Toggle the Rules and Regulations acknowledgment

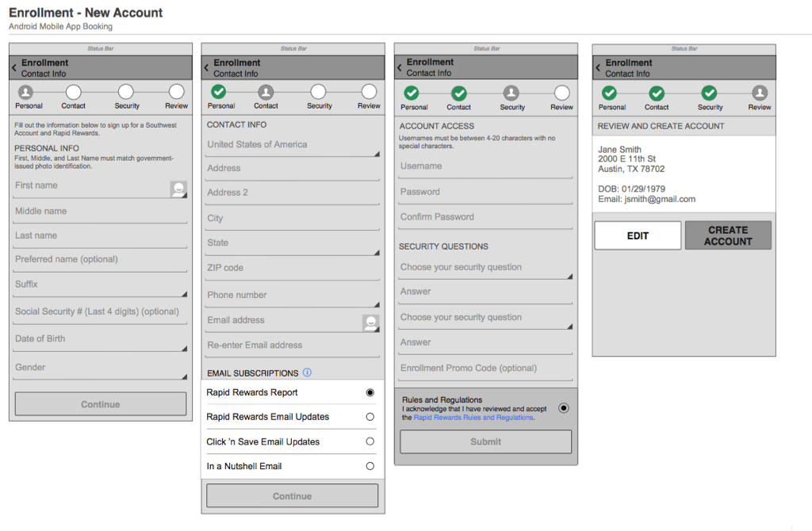coord(563,408)
